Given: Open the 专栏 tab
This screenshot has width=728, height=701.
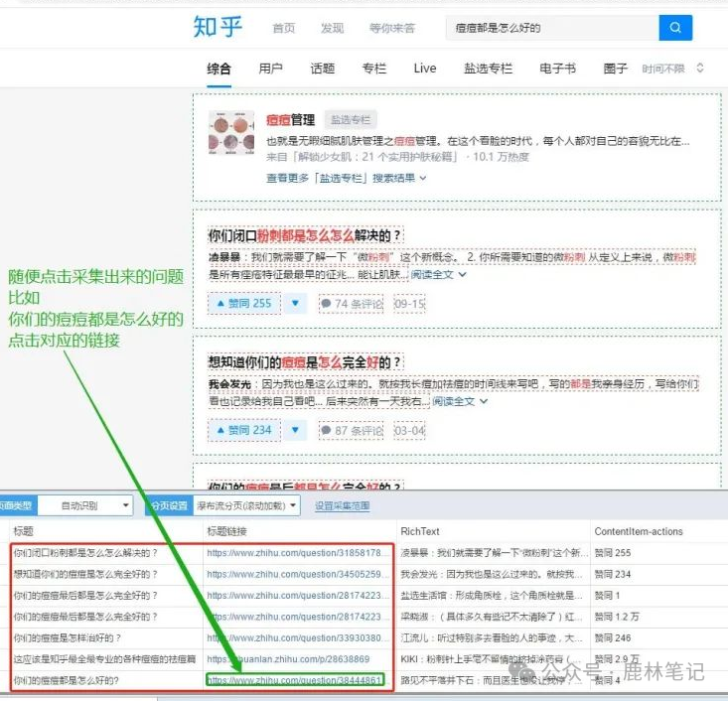Looking at the screenshot, I should 374,69.
